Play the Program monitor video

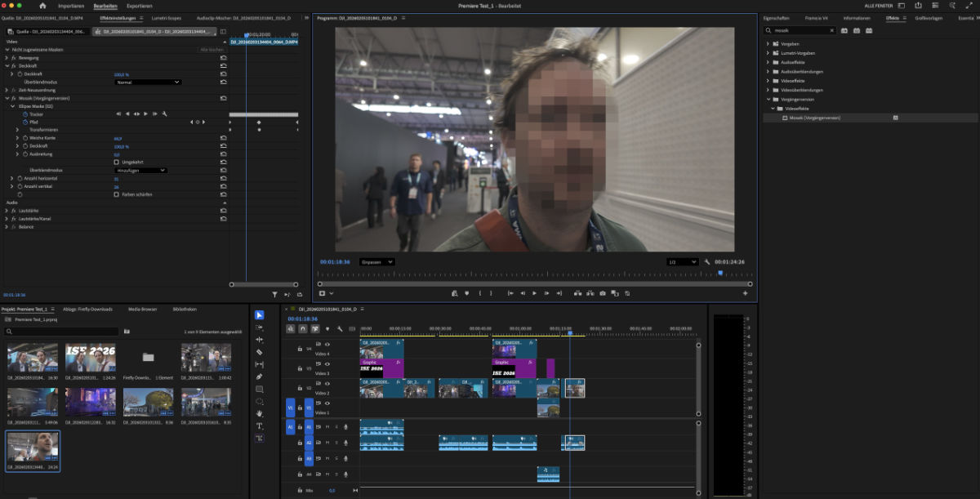[535, 293]
